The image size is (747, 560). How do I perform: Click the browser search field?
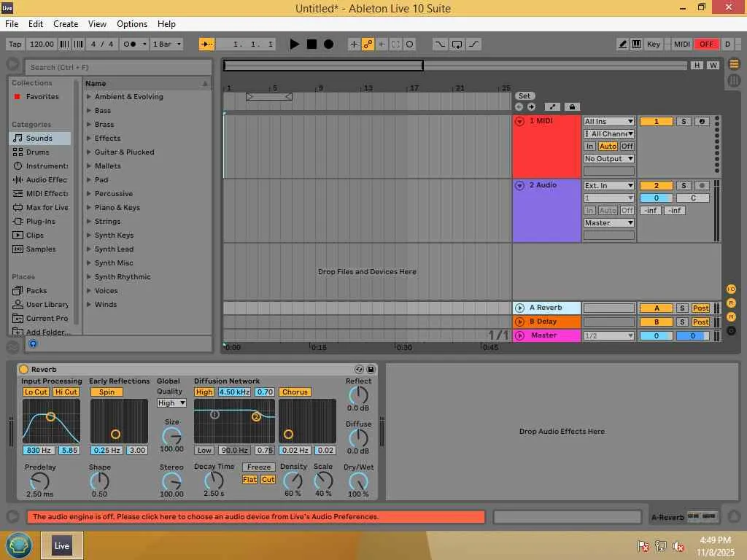point(118,67)
